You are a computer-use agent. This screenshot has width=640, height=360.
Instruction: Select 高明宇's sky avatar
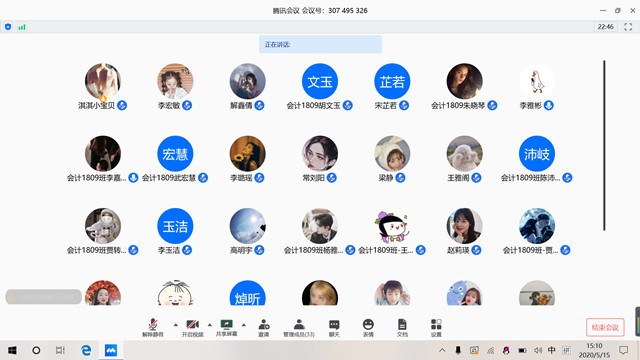tap(247, 226)
